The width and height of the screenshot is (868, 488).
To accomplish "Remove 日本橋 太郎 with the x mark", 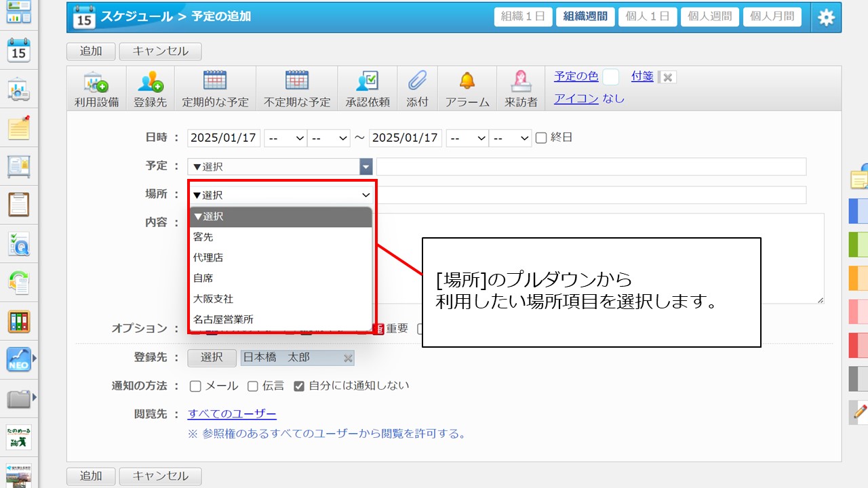I will point(348,358).
